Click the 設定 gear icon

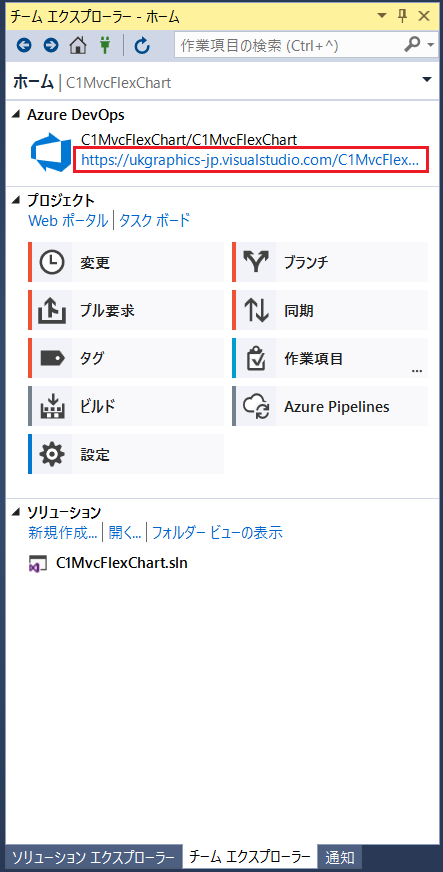point(52,454)
